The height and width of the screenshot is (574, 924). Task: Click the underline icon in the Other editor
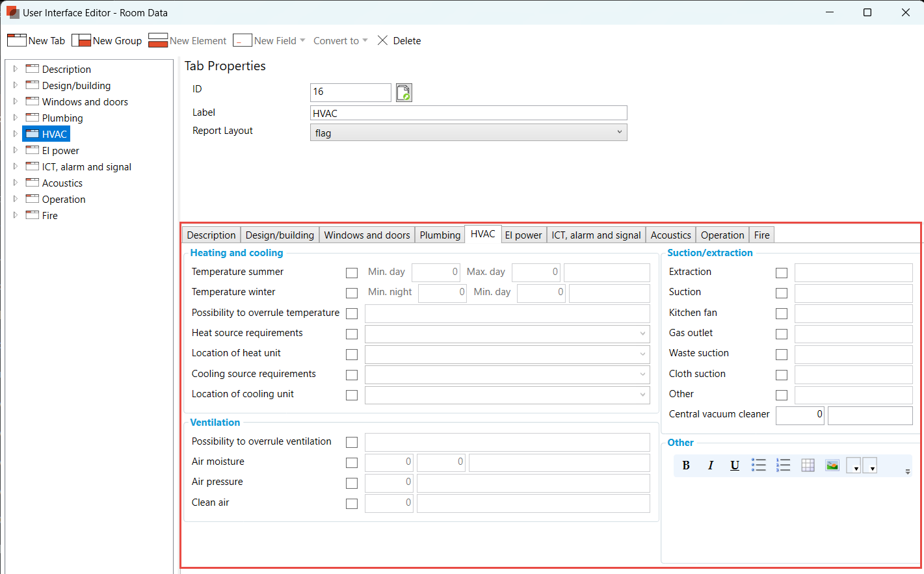pos(734,465)
